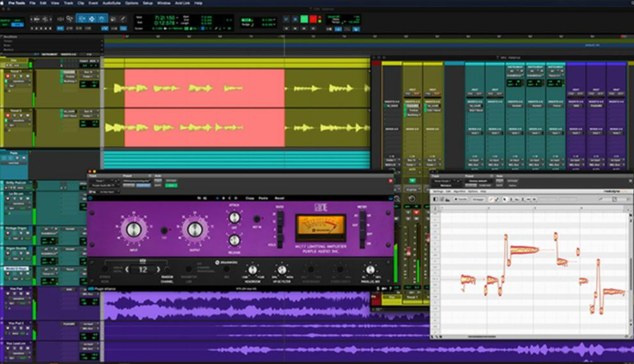Click the long sustained note blob in Melodyne
Screen dimensions: 634x364
(x=524, y=249)
